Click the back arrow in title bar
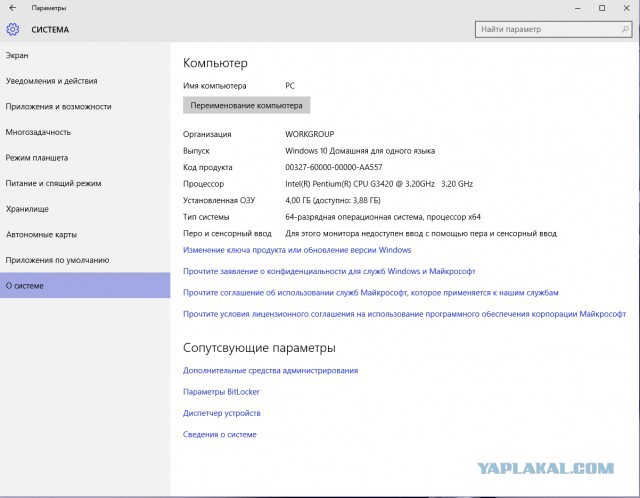This screenshot has height=498, width=640. point(13,8)
